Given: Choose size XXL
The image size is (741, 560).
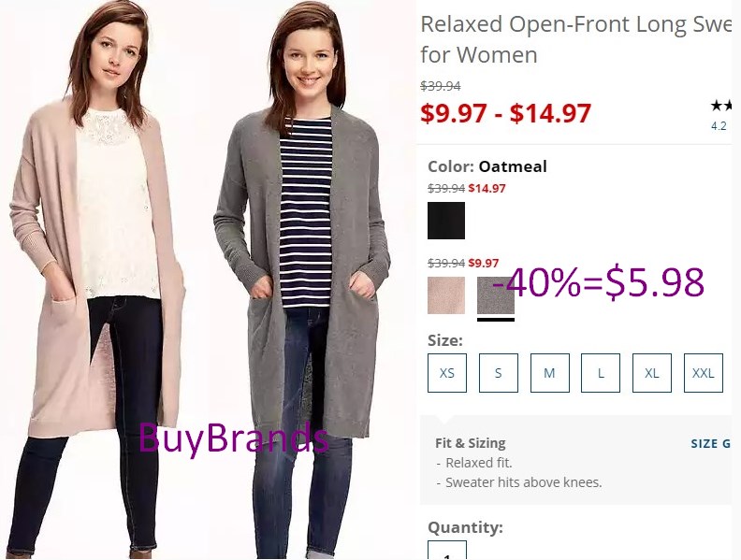Looking at the screenshot, I should (704, 373).
